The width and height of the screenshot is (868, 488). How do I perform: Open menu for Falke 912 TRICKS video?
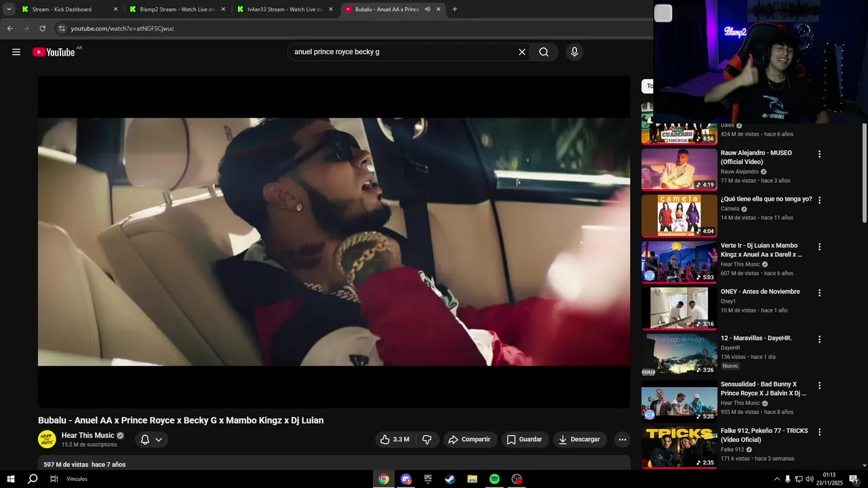point(819,432)
